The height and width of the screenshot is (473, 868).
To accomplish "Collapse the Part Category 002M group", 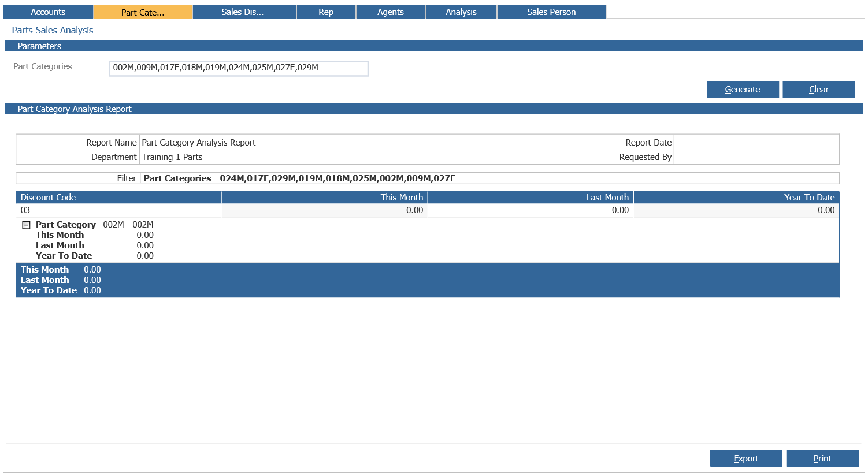I will (x=26, y=225).
